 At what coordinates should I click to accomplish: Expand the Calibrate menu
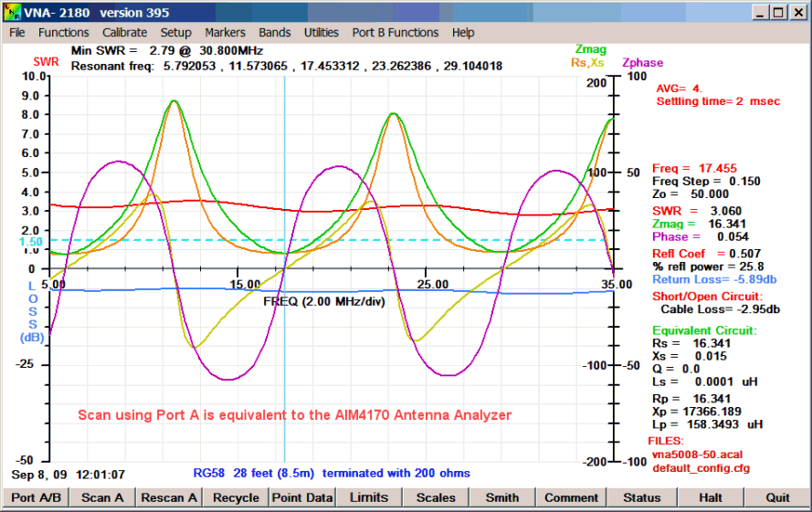124,33
